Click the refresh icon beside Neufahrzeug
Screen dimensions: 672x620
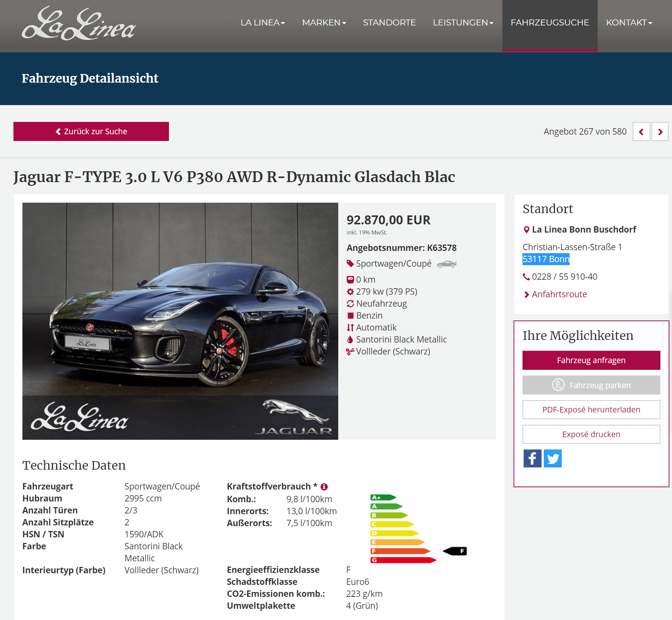click(350, 304)
